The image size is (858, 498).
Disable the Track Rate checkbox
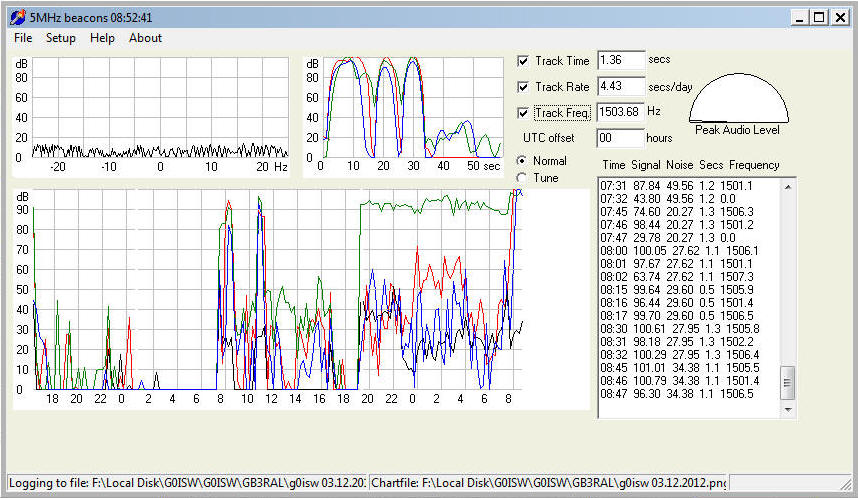coord(523,88)
